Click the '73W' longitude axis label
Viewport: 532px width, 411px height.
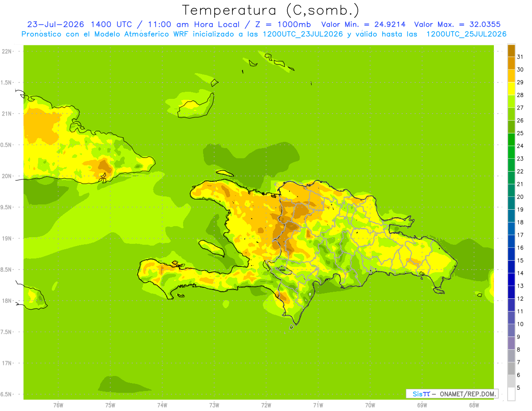pyautogui.click(x=214, y=405)
